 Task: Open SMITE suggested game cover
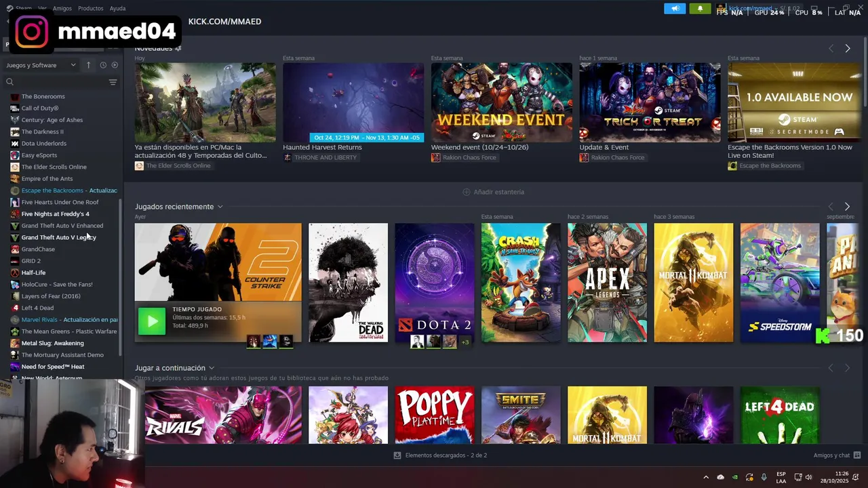pos(521,415)
